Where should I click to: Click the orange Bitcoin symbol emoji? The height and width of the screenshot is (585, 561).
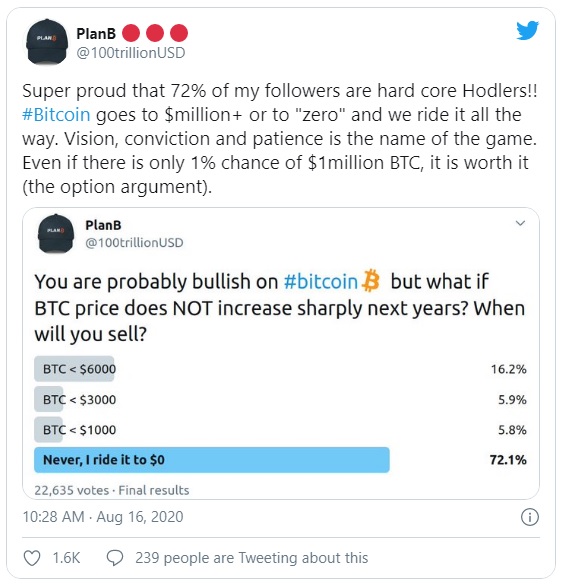(372, 281)
